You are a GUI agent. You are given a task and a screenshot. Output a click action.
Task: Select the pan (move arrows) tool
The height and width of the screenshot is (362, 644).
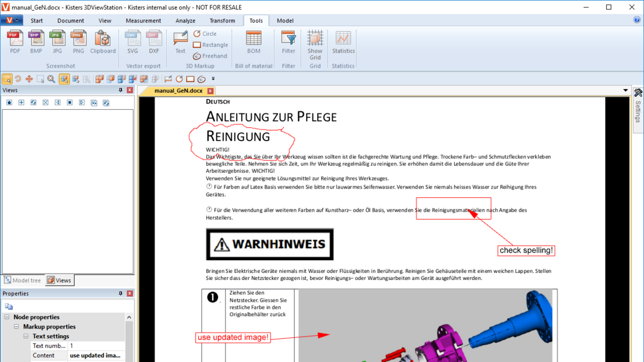(29, 79)
